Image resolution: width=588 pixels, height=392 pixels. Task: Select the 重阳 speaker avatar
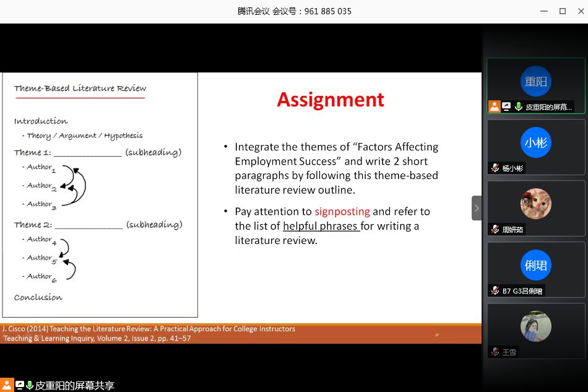535,81
